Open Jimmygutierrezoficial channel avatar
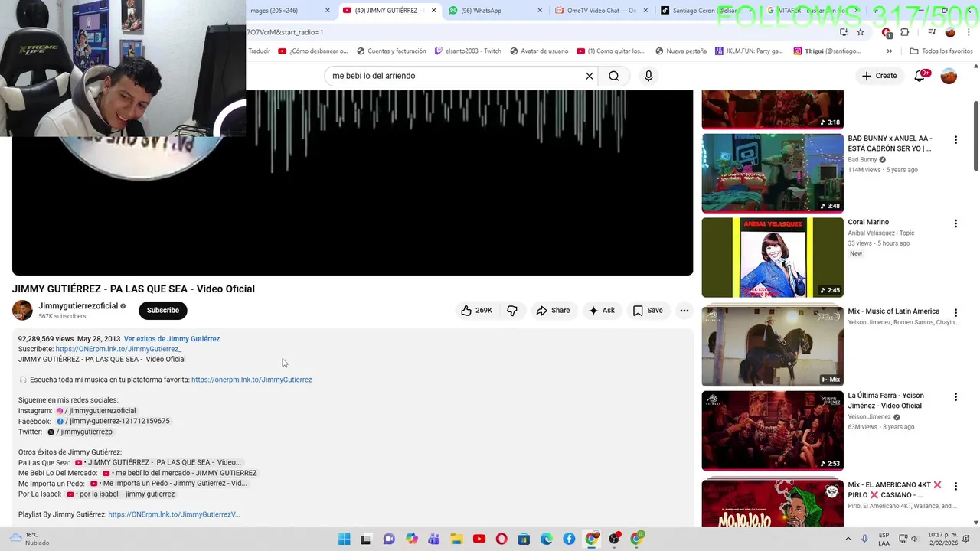 tap(22, 310)
